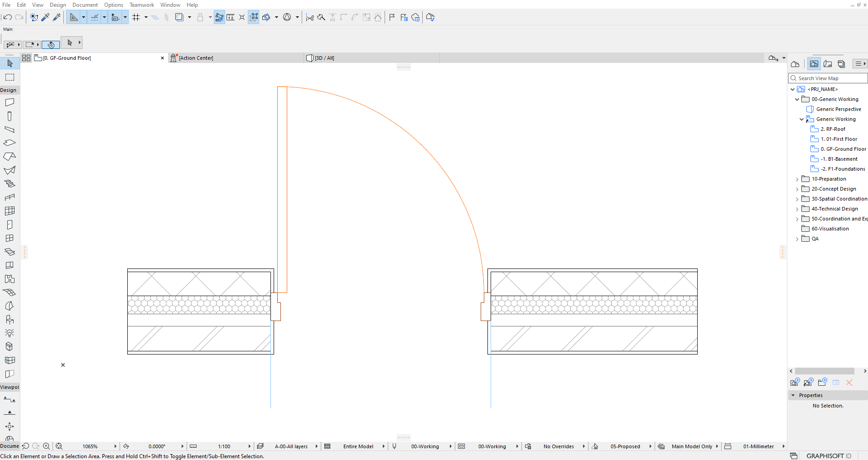Screen dimensions: 868x460
Task: Click the Search View Map field
Action: pos(828,78)
